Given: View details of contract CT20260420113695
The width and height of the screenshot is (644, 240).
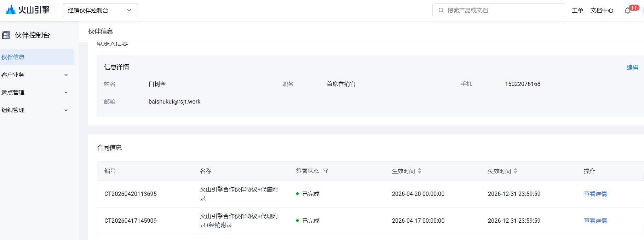Looking at the screenshot, I should pos(595,194).
